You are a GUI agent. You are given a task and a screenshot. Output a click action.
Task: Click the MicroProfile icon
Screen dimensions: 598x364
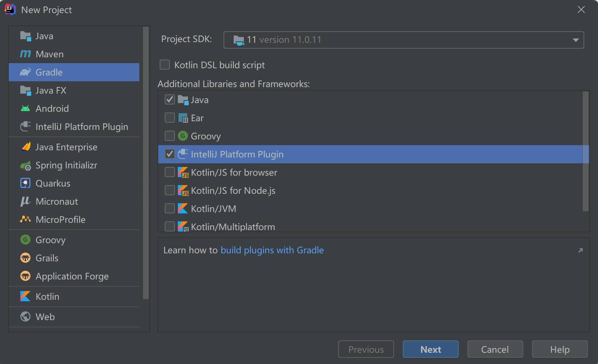25,219
